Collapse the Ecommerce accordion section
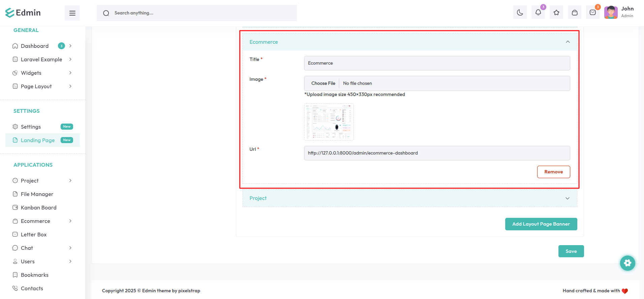Screen dimensions: 644x299 pos(568,42)
